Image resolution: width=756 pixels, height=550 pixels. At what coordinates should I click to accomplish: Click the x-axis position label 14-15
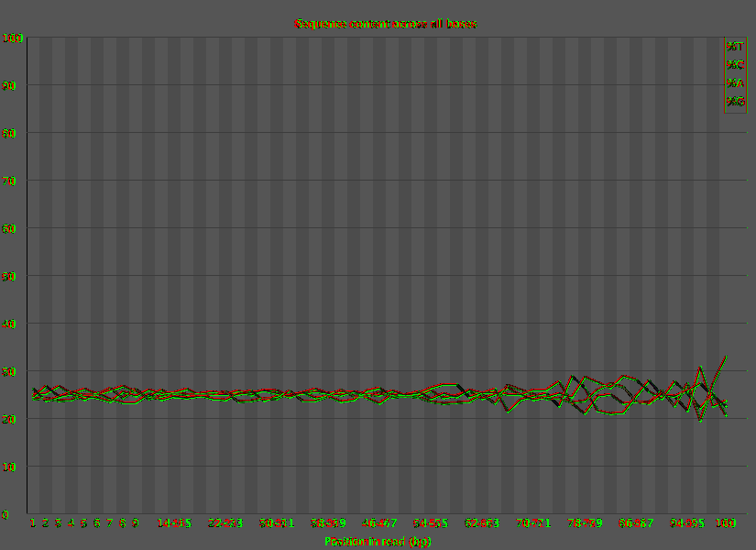click(174, 523)
